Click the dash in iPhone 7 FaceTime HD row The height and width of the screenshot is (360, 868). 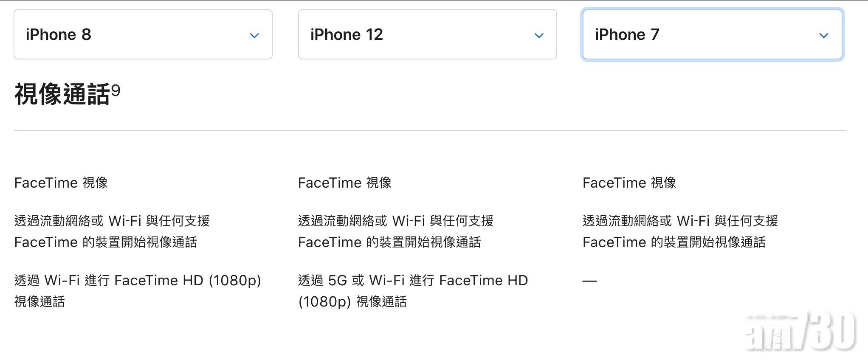590,281
